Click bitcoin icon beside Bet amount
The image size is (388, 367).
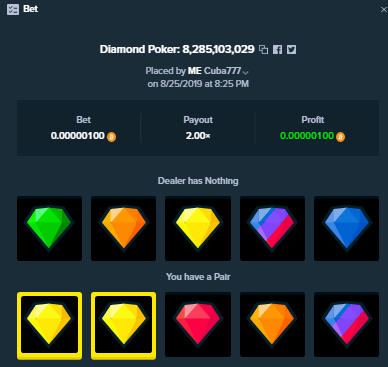[x=111, y=137]
